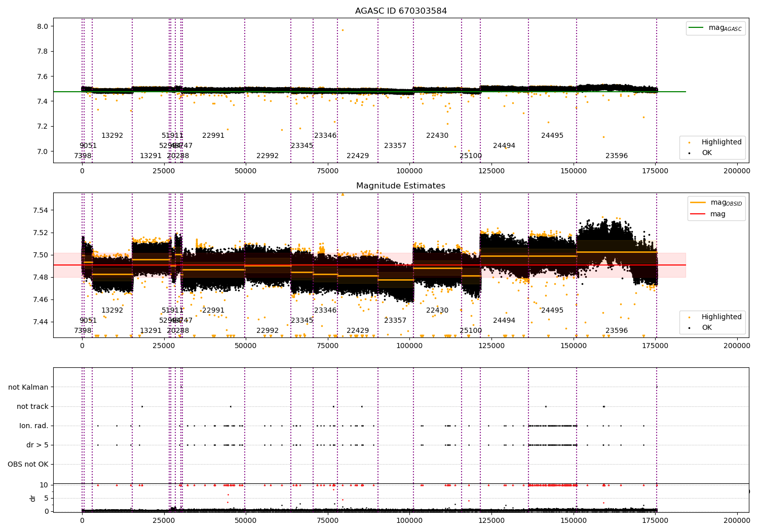Click the 7.46 y-axis tick label
Screen dimensions: 760x532
(x=41, y=299)
